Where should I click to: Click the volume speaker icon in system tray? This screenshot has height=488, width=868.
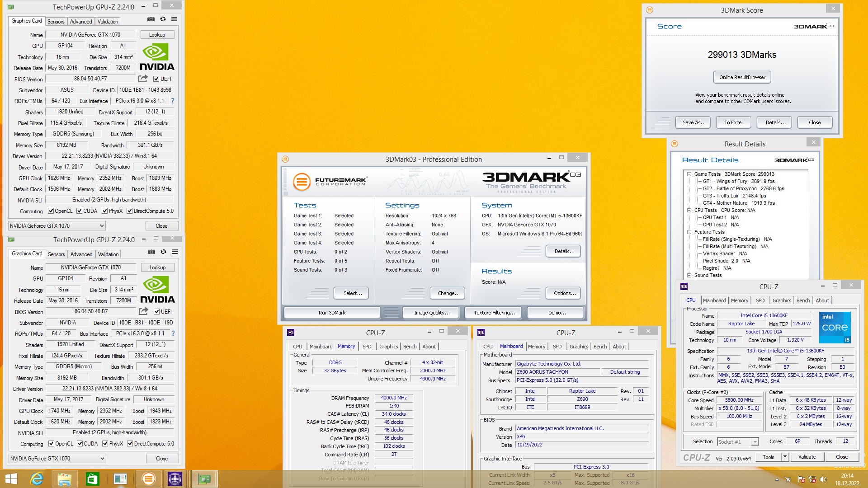pyautogui.click(x=823, y=479)
